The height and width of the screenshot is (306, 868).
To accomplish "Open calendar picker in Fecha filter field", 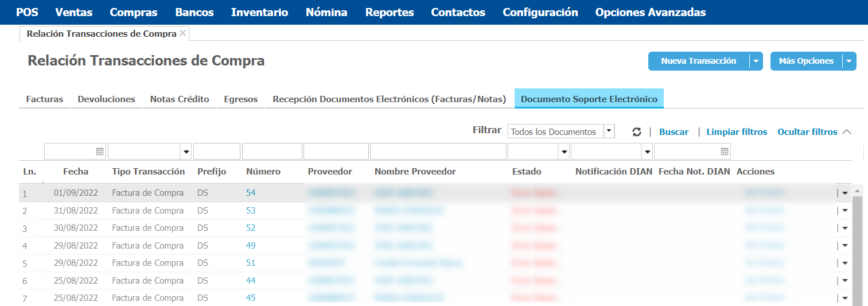I will point(100,152).
